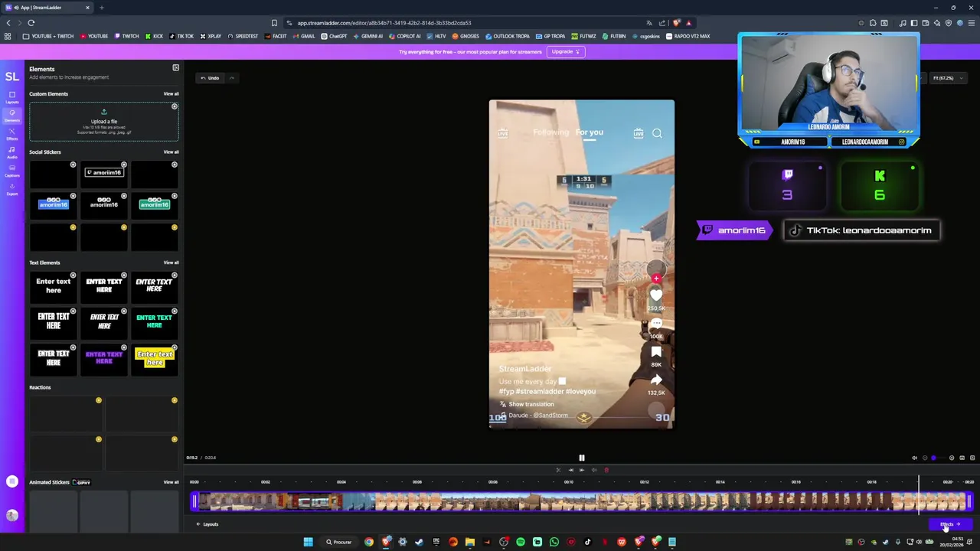
Task: Click the Undo button
Action: click(210, 77)
